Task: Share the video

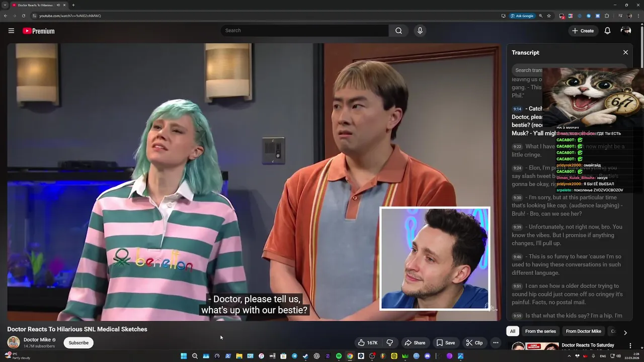Action: point(415,343)
